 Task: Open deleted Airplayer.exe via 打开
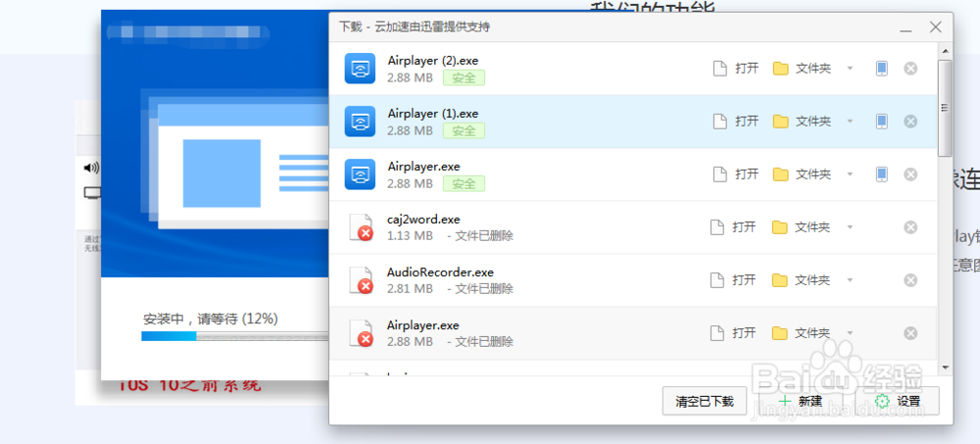point(733,333)
